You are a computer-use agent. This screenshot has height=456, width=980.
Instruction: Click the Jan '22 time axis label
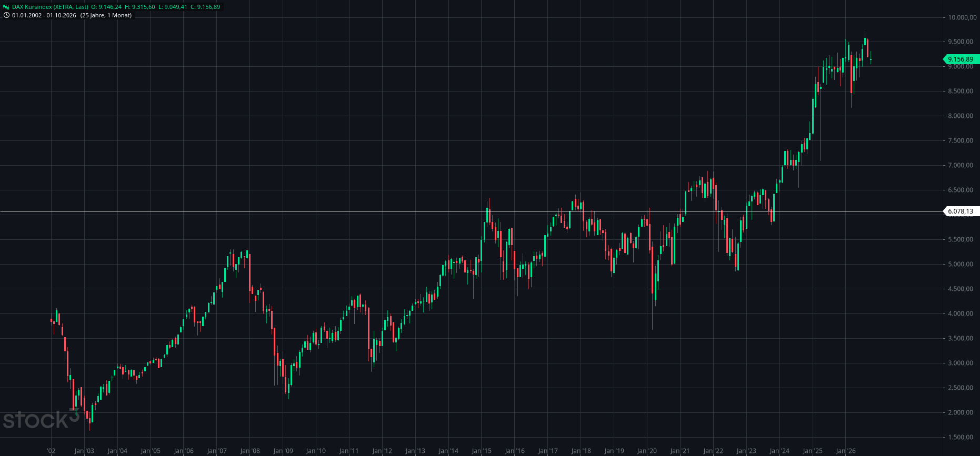713,451
